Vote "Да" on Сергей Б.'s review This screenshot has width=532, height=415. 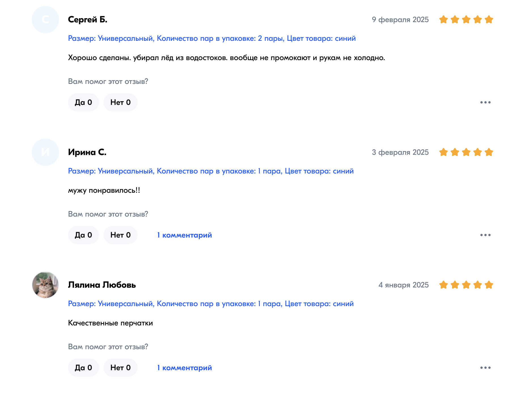(x=83, y=102)
